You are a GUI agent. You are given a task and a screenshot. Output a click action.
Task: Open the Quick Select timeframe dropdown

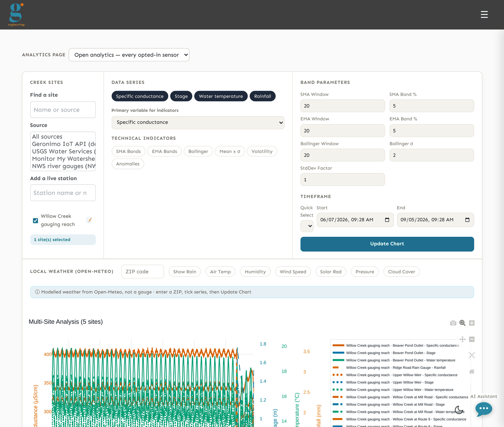pos(307,226)
